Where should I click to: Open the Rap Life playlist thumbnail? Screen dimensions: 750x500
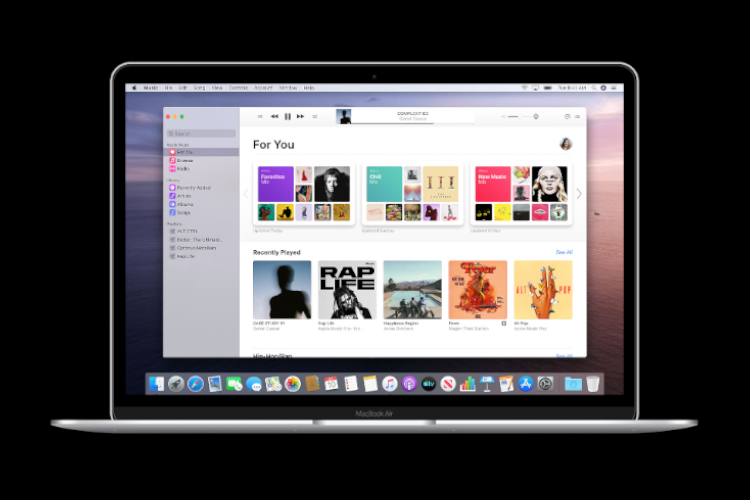pyautogui.click(x=346, y=290)
